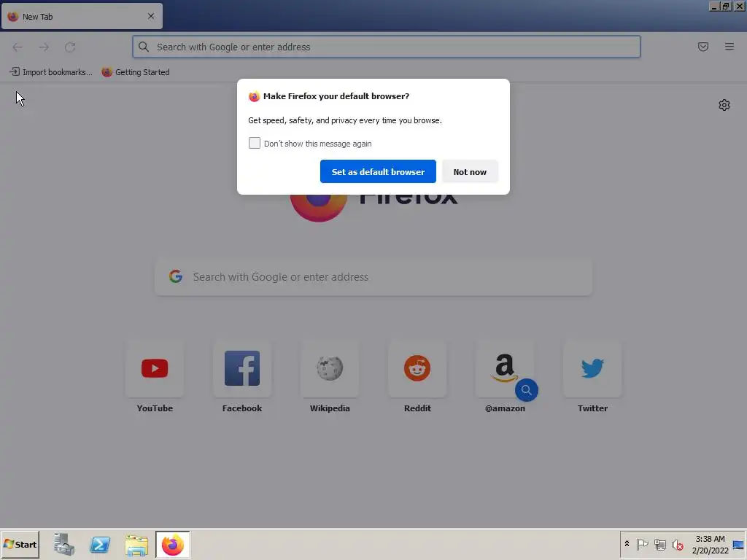Open Getting Started bookmark
The height and width of the screenshot is (560, 747).
(136, 72)
